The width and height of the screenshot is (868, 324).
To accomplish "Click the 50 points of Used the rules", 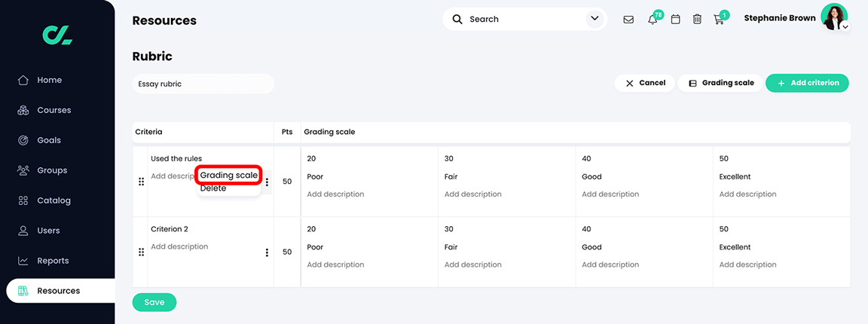I will pos(287,182).
